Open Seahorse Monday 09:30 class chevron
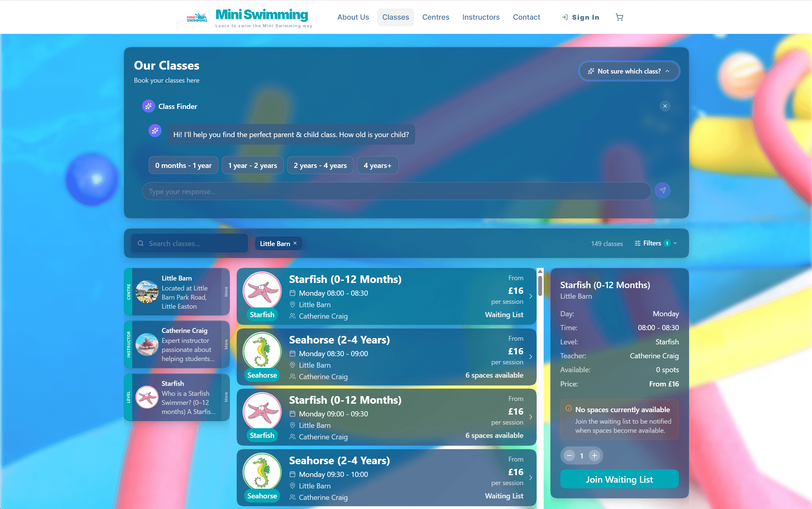The image size is (812, 509). point(530,477)
